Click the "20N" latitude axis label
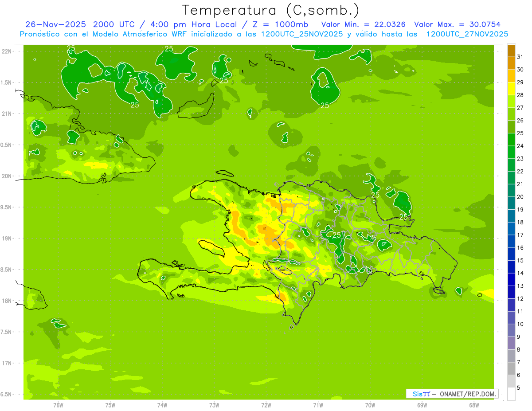 pyautogui.click(x=7, y=176)
